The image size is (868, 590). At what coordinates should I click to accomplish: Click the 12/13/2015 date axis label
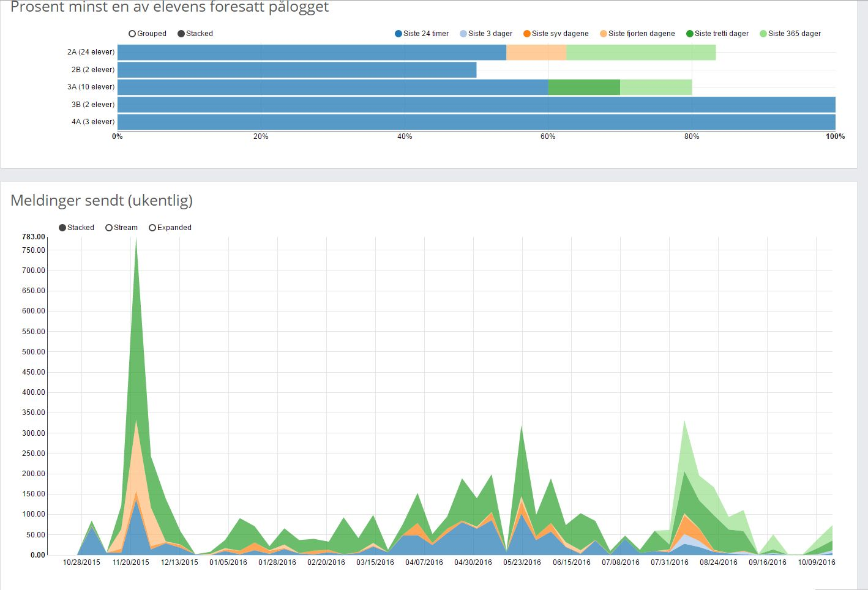point(179,562)
